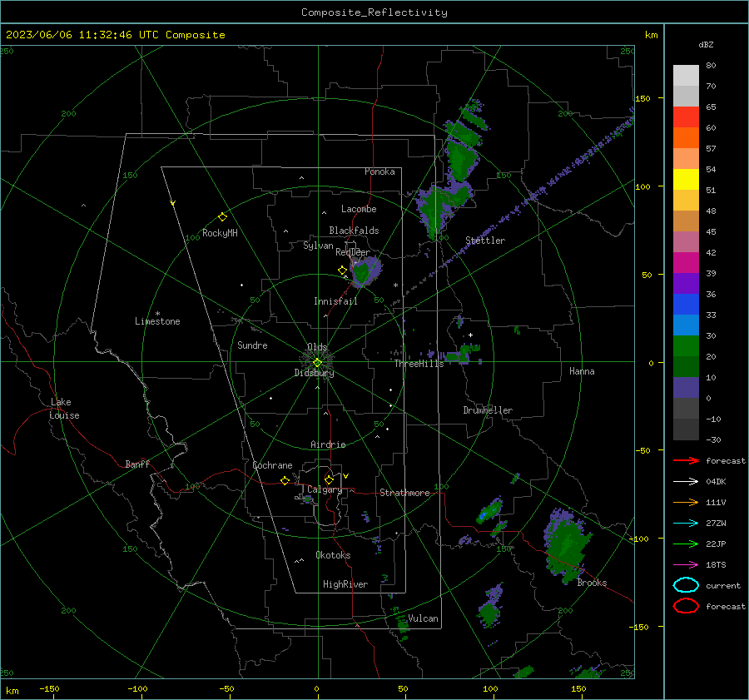Select the bright green 30 dBZ swatch
Screen dimensions: 749x700
tap(686, 345)
